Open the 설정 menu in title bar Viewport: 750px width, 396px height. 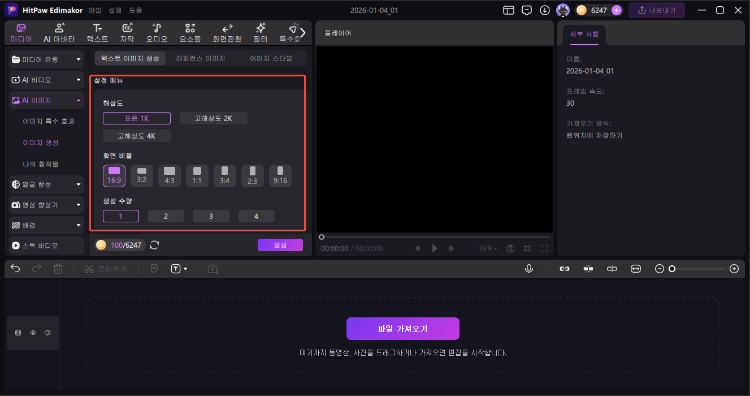pyautogui.click(x=115, y=10)
